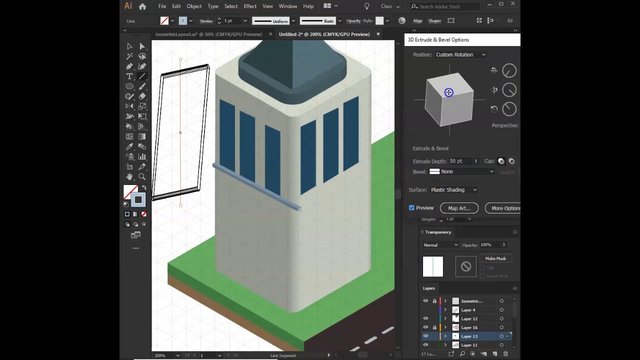
Task: Expand Layer 13 contents
Action: coord(445,336)
